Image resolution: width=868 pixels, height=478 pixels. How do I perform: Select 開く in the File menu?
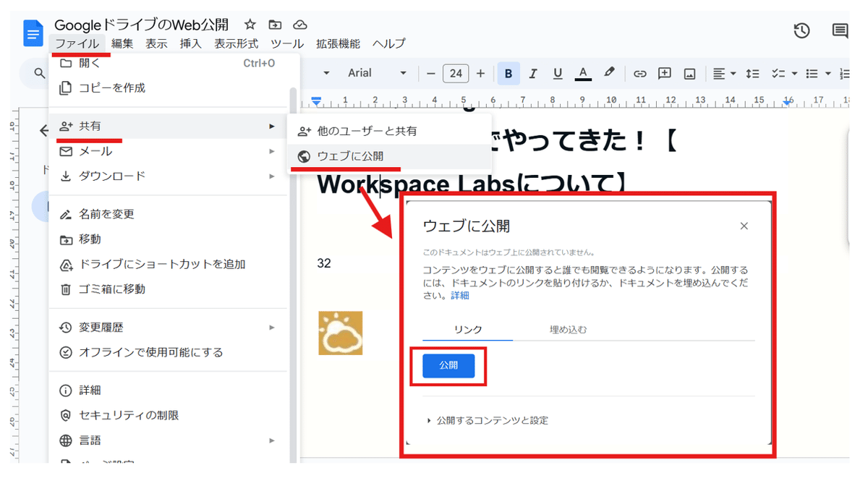point(168,64)
